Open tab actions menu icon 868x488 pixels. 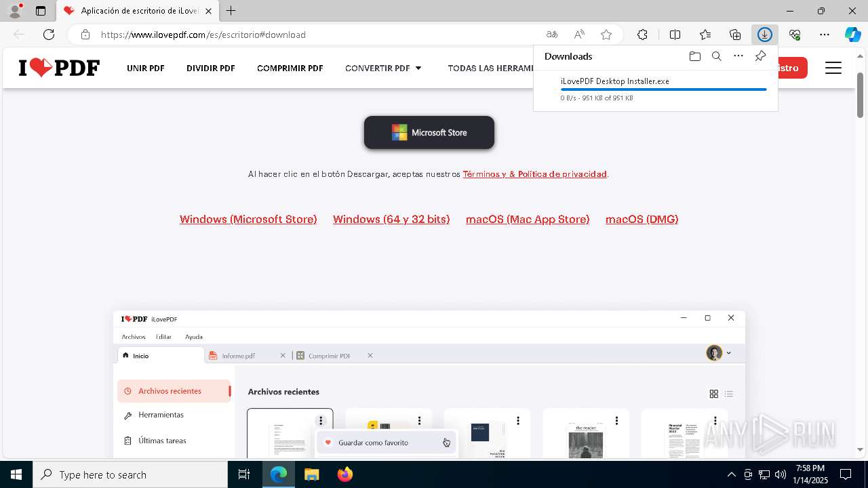(x=41, y=11)
